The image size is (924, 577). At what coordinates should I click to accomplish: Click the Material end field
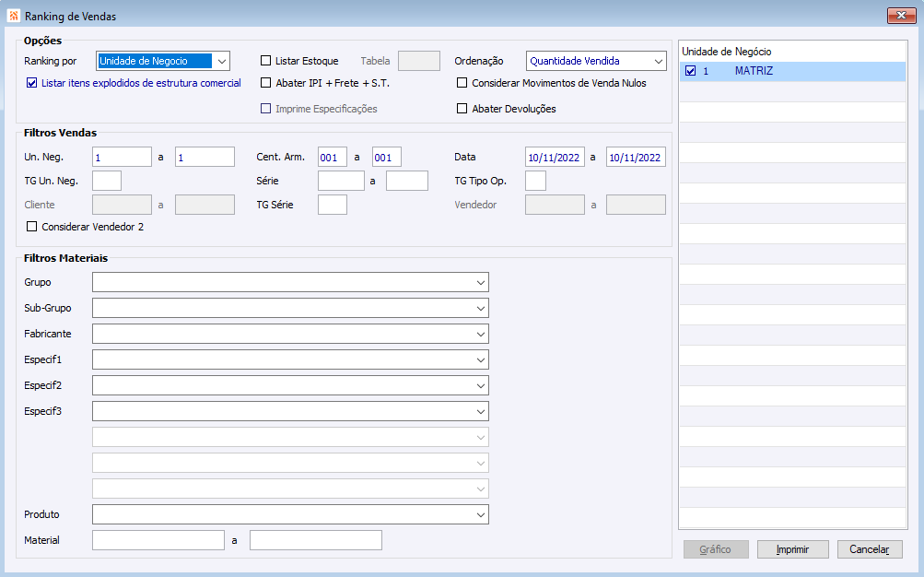click(x=316, y=540)
